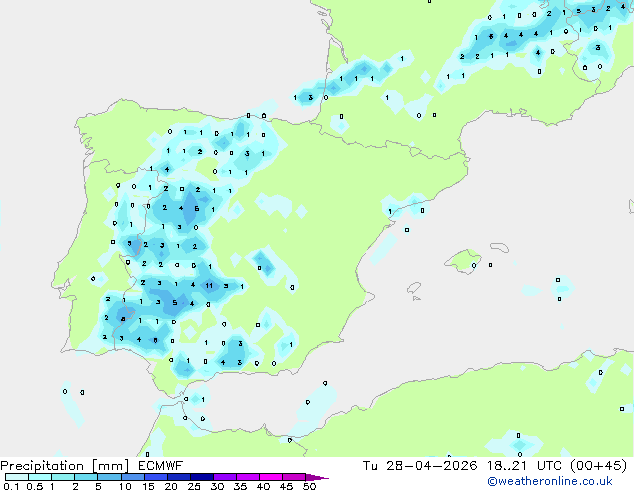The image size is (634, 490).
Task: Choose the 40–45 mm magenta legend swatch
Action: tap(271, 477)
